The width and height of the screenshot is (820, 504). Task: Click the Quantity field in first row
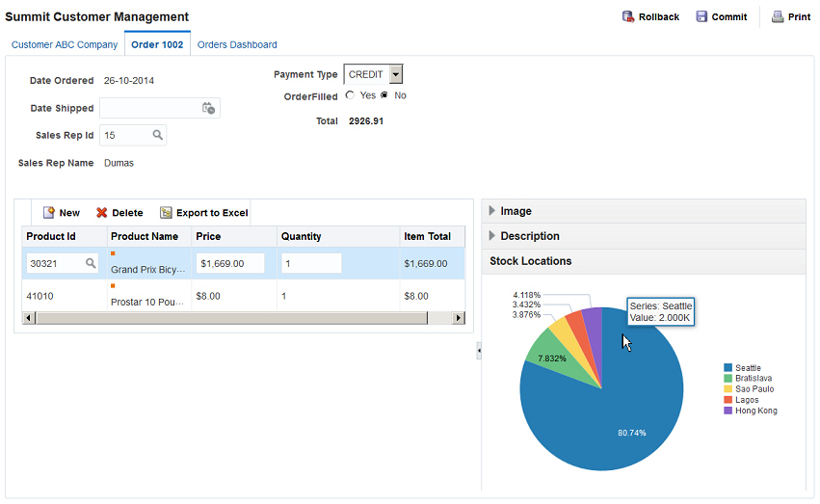pyautogui.click(x=311, y=263)
